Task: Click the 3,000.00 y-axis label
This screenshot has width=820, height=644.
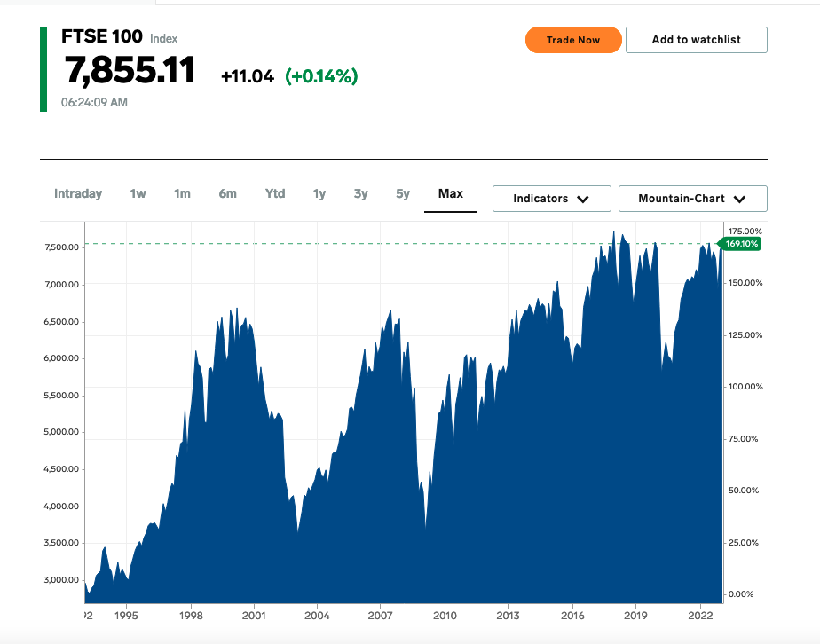Action: 61,580
